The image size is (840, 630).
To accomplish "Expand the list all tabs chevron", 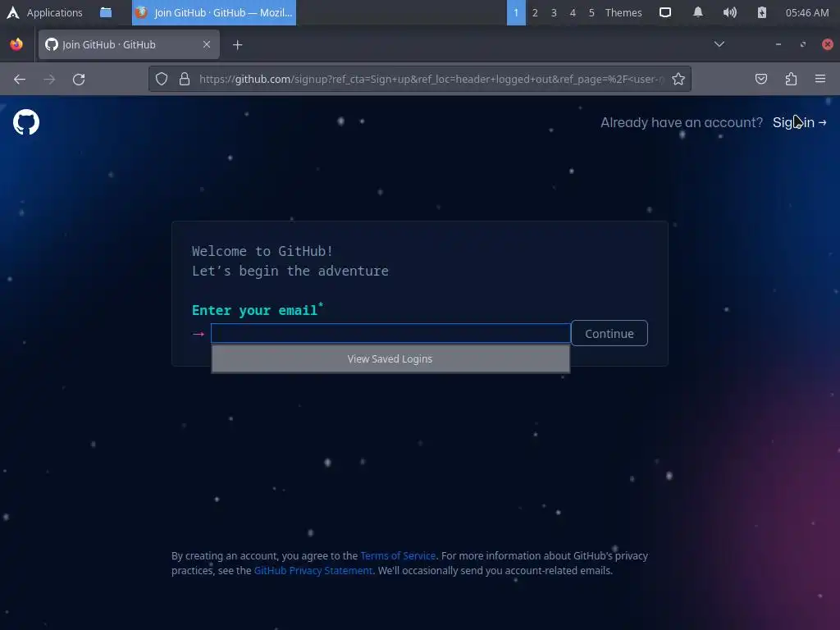I will click(719, 44).
